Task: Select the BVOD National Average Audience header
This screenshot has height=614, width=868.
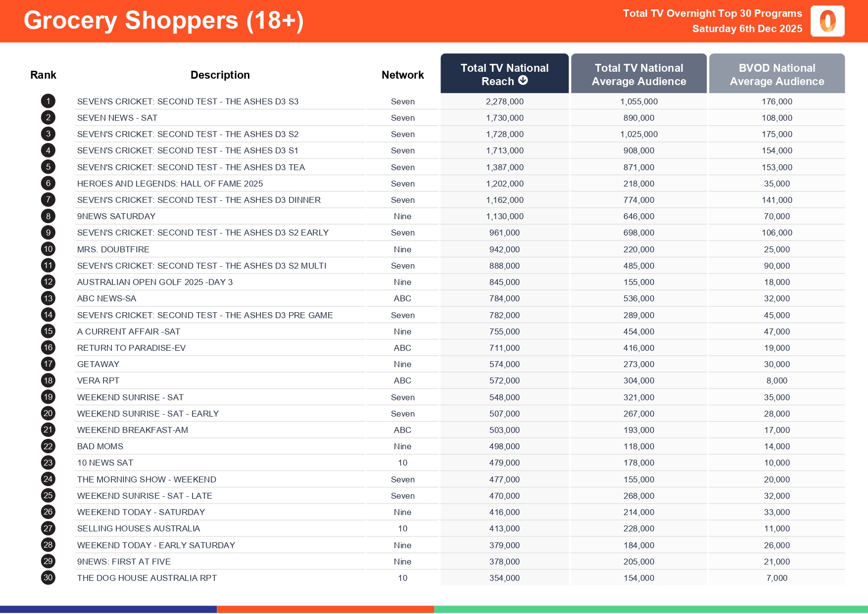Action: pyautogui.click(x=776, y=74)
